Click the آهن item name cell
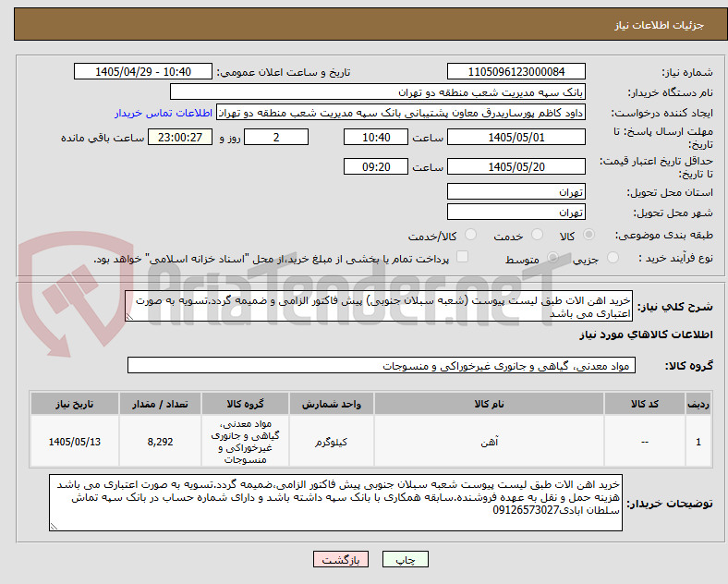The height and width of the screenshot is (584, 728). click(489, 442)
